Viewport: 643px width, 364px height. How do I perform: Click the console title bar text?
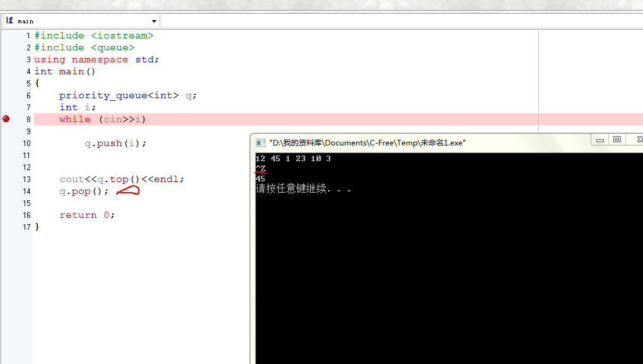(x=368, y=142)
